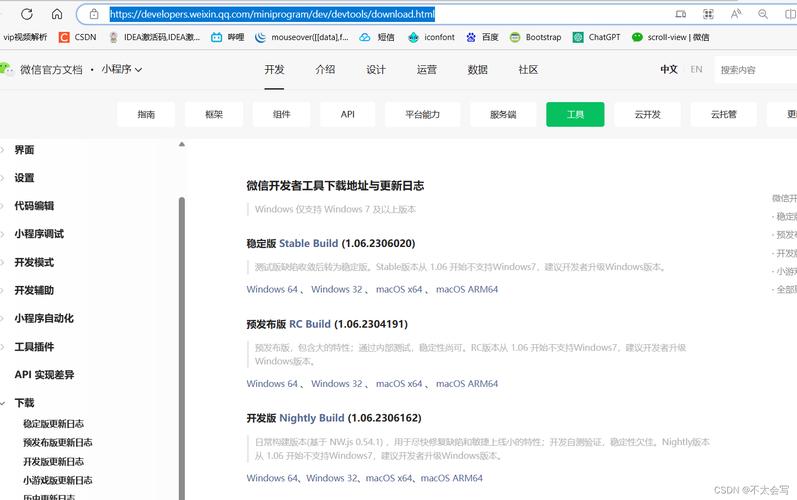The image size is (797, 500).
Task: Open the 指南 sub-navigation button
Action: 146,114
